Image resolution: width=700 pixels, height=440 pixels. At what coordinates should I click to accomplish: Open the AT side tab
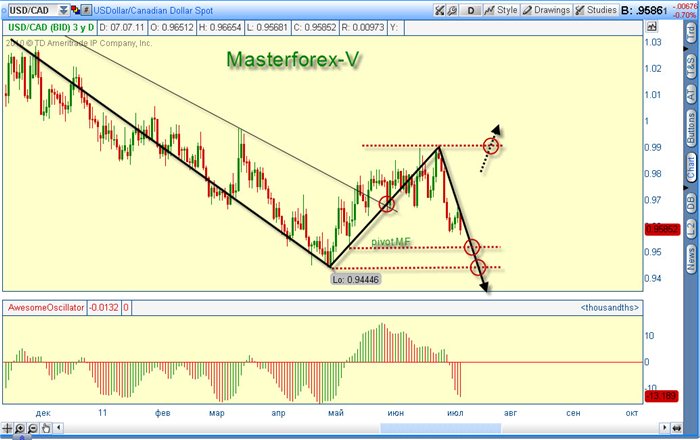tap(691, 93)
